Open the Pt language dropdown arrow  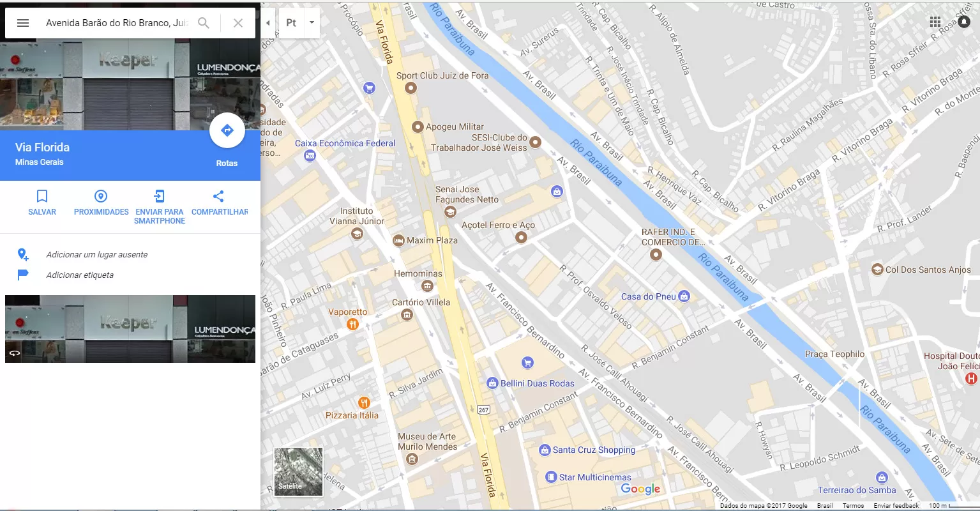click(312, 23)
